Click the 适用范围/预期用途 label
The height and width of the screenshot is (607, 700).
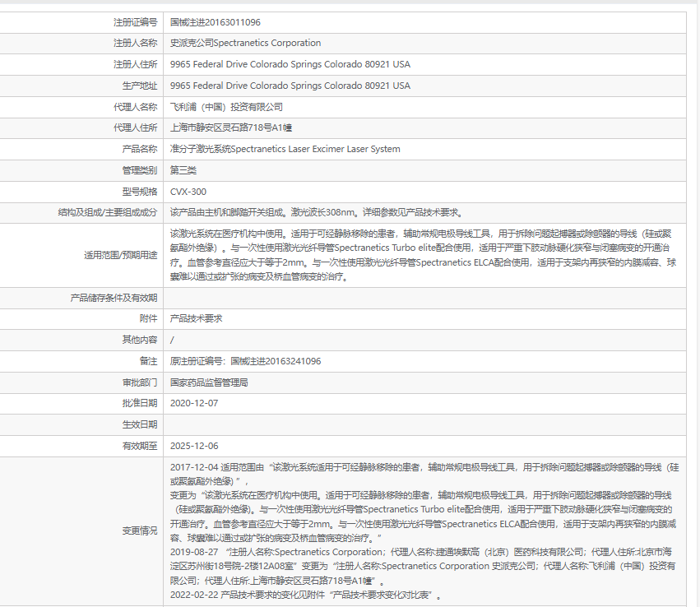(121, 255)
